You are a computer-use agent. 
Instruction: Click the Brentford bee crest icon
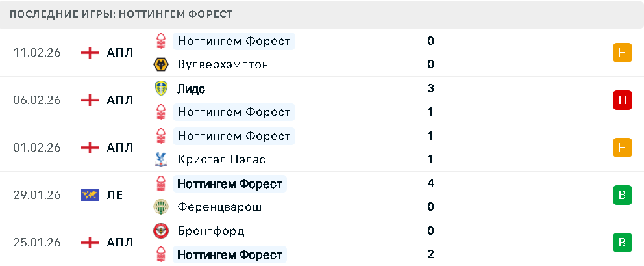[x=160, y=231]
